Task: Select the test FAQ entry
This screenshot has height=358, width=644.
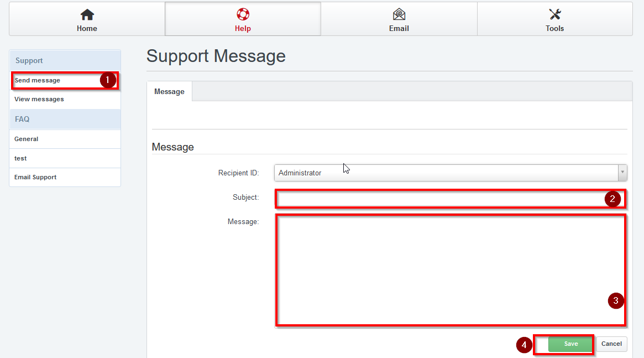Action: [x=20, y=159]
